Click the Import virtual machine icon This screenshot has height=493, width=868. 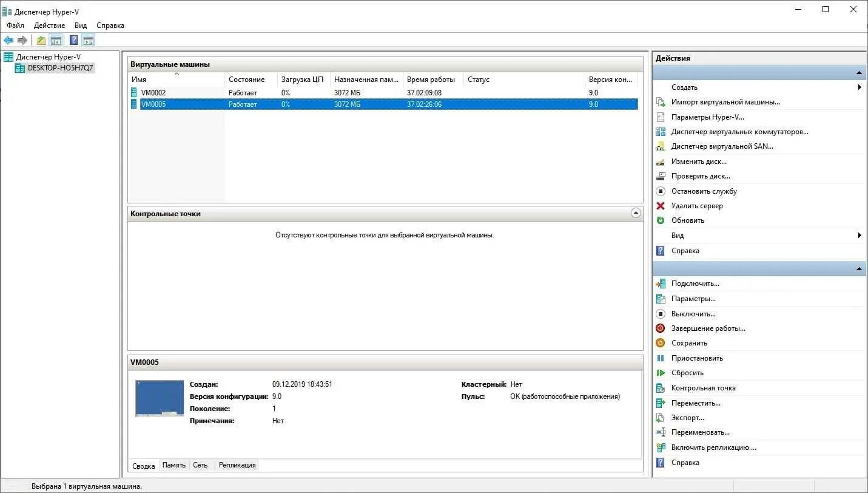click(661, 102)
